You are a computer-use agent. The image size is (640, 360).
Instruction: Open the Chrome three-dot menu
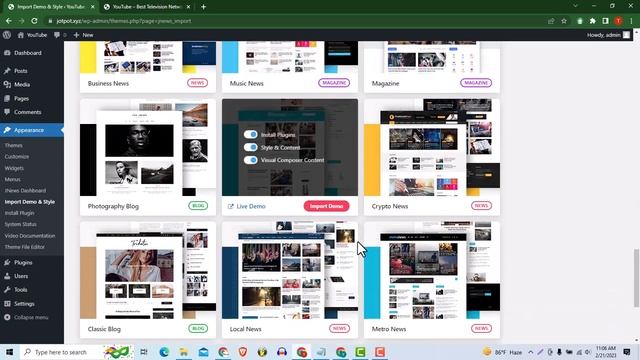coord(631,21)
